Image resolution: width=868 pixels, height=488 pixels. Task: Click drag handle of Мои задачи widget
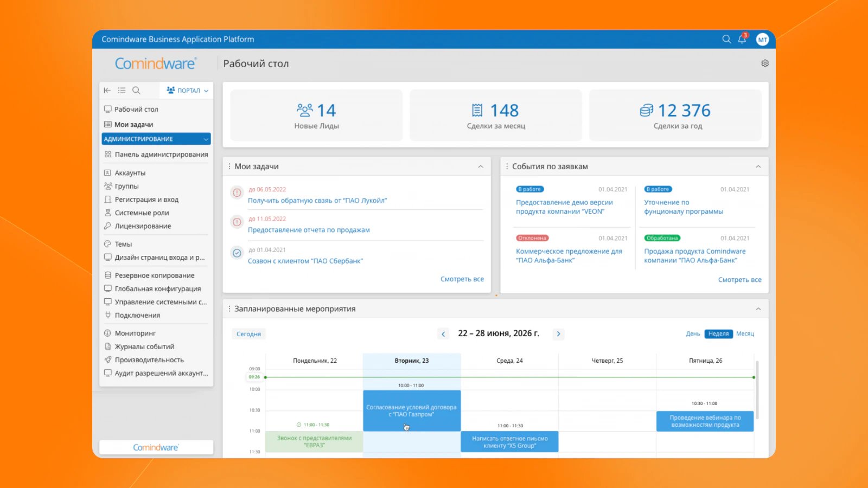pyautogui.click(x=229, y=166)
